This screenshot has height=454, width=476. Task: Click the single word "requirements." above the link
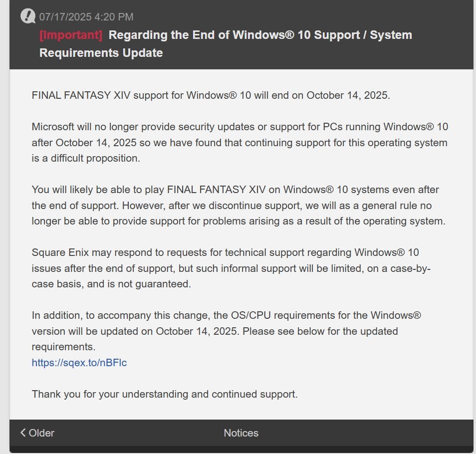63,347
